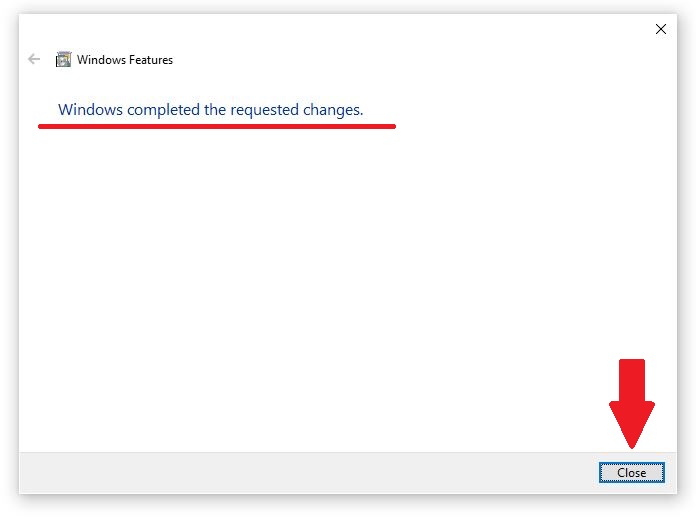
Task: Click the word "Windows" starting the blue heading
Action: 91,109
